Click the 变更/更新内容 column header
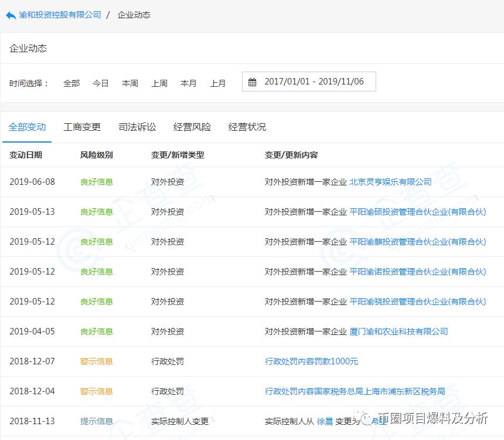Viewport: 504px width, 440px height. (291, 155)
